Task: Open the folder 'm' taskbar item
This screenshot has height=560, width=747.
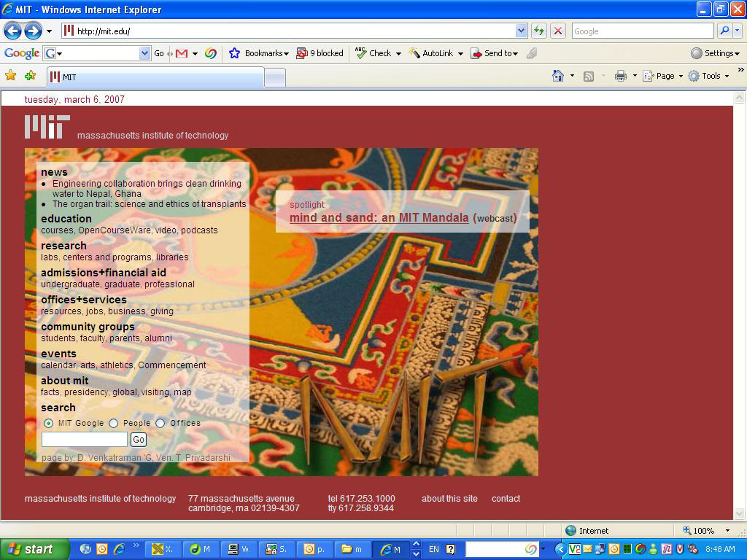Action: click(x=352, y=549)
